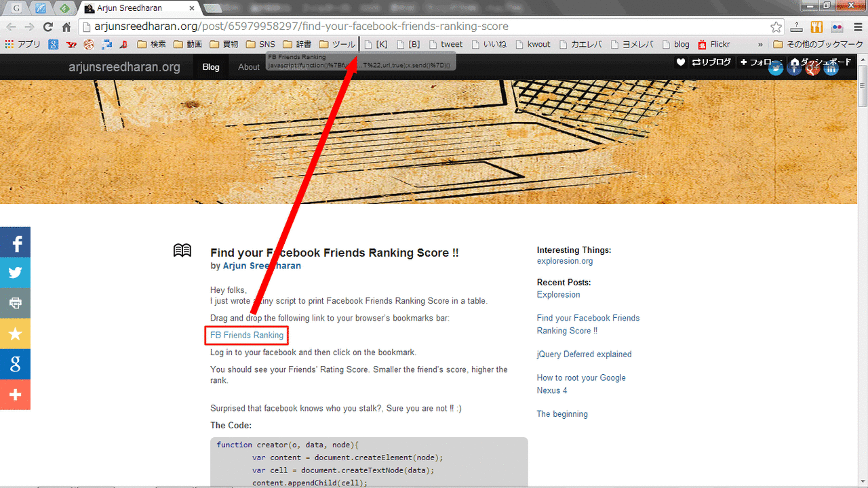
Task: Open the About nav item
Action: click(x=249, y=67)
